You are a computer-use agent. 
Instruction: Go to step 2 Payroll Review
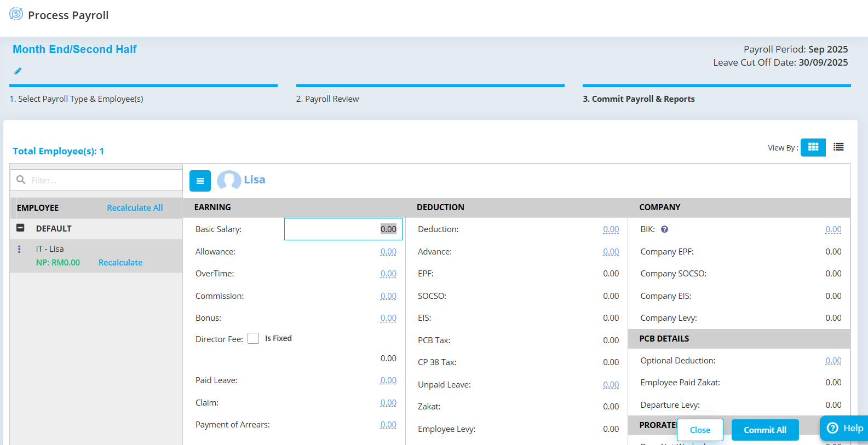[x=327, y=99]
